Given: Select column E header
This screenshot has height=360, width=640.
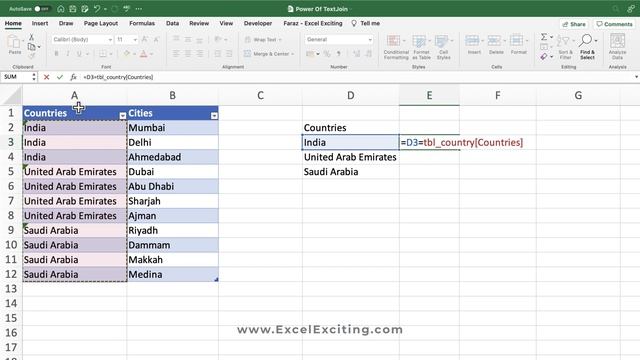Looking at the screenshot, I should coord(429,96).
